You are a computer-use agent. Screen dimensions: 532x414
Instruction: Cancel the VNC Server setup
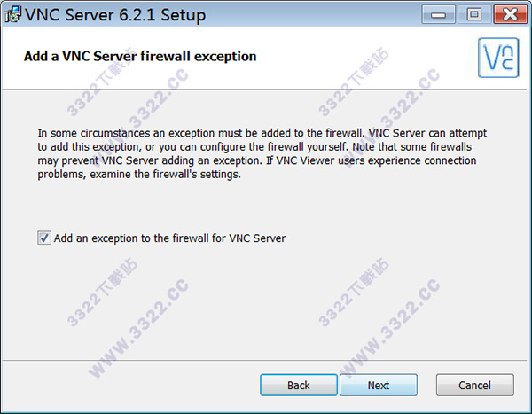[x=474, y=385]
